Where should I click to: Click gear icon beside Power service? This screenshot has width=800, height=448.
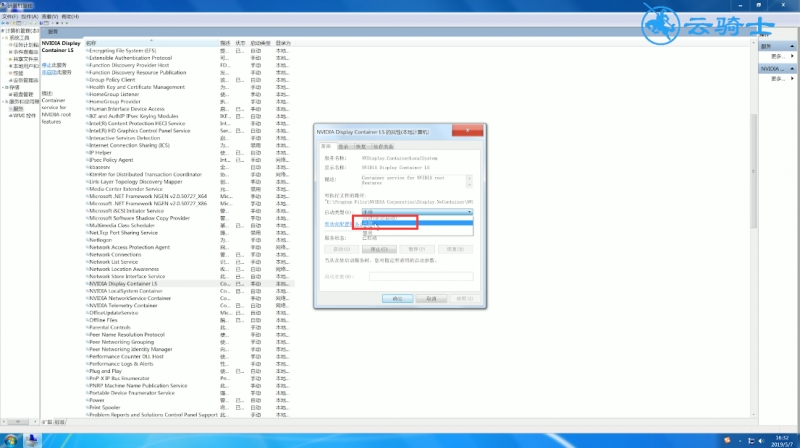point(87,400)
